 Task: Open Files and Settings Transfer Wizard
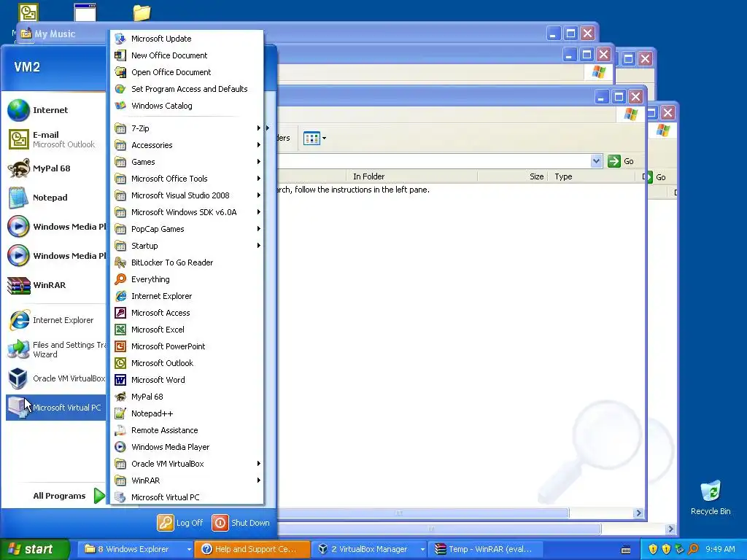point(55,349)
